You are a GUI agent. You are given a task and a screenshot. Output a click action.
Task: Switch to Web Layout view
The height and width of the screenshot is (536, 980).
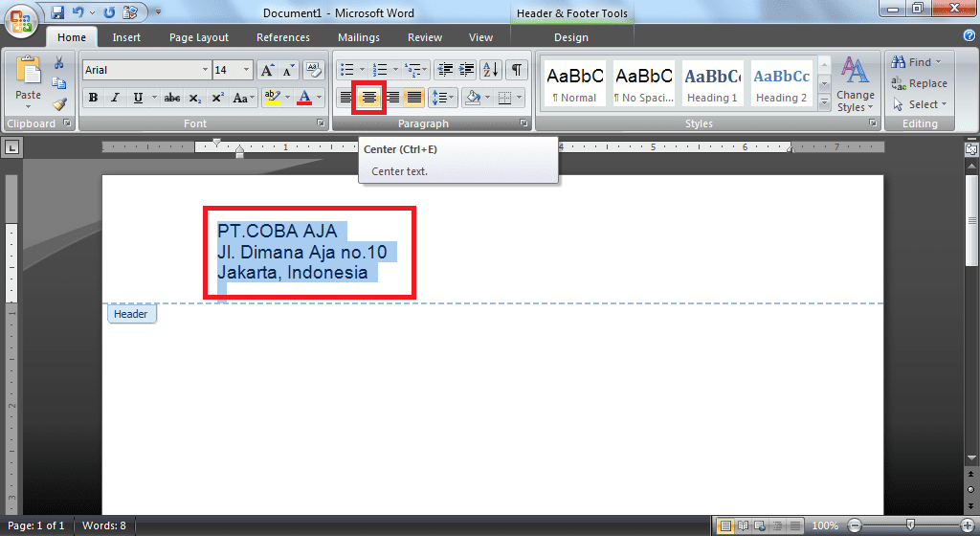coord(759,525)
